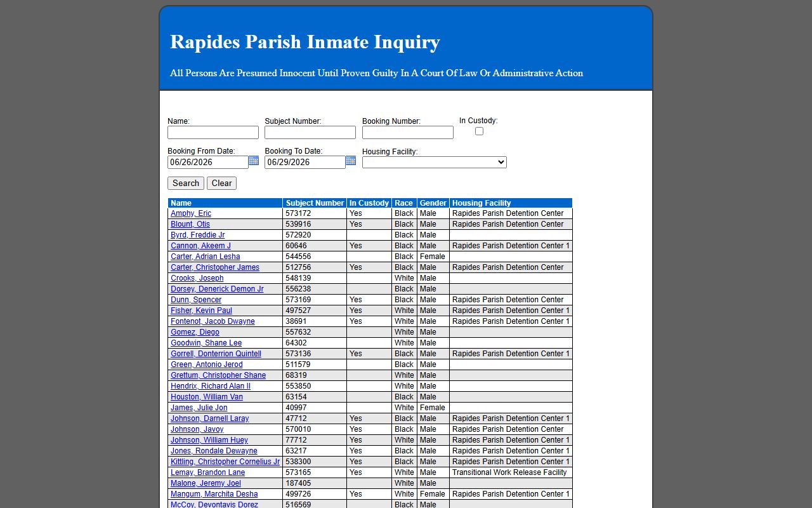This screenshot has width=812, height=508.
Task: Open the Fisher, Kevin Paul link
Action: 201,311
